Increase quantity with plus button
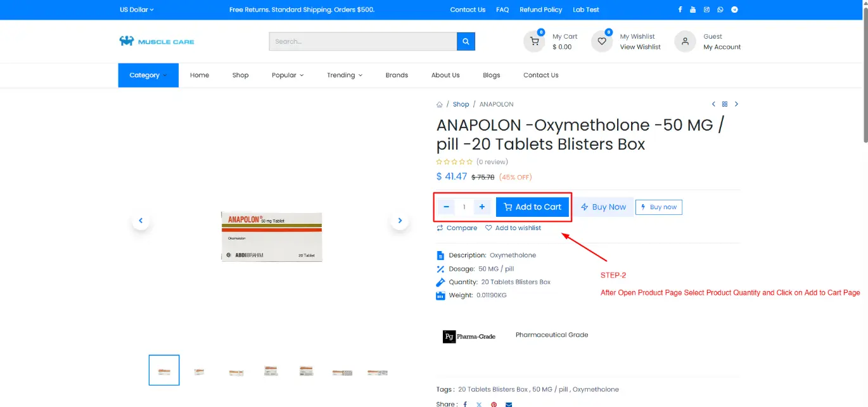 pyautogui.click(x=482, y=207)
